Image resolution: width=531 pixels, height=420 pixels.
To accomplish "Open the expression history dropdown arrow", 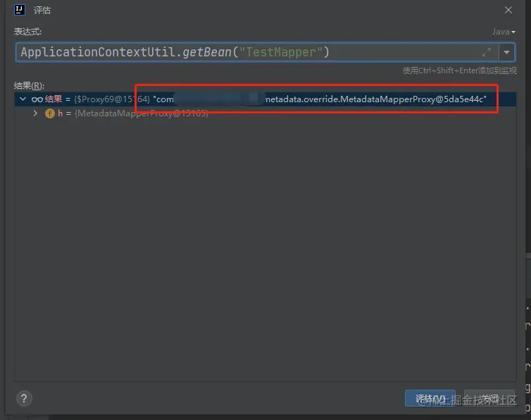I will point(506,52).
